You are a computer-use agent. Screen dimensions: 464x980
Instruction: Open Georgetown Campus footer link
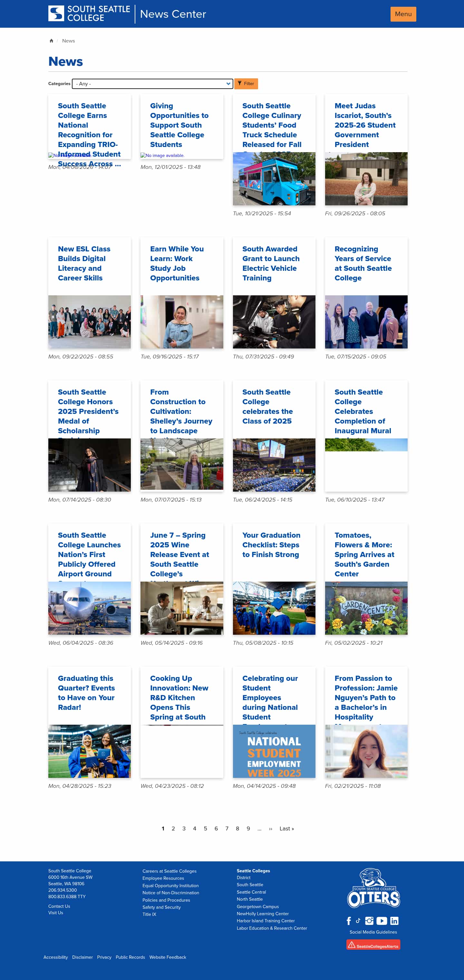[x=257, y=906]
